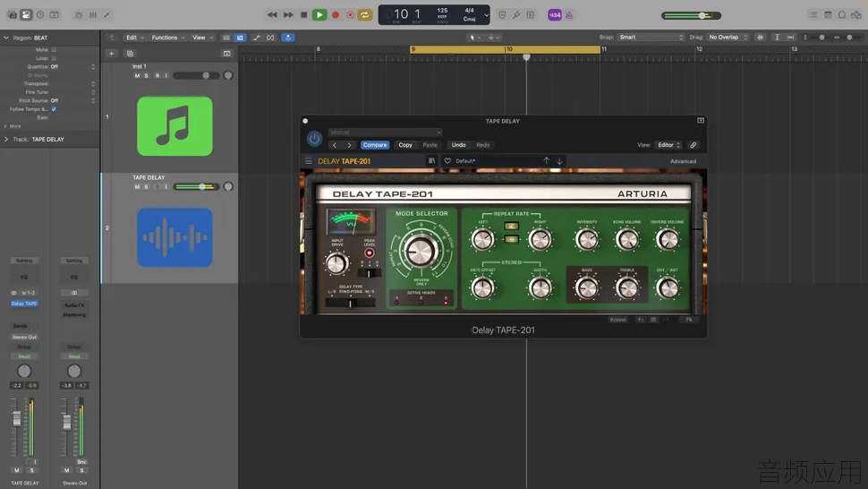The height and width of the screenshot is (489, 868).
Task: Open the Snap Smart dropdown
Action: click(651, 37)
